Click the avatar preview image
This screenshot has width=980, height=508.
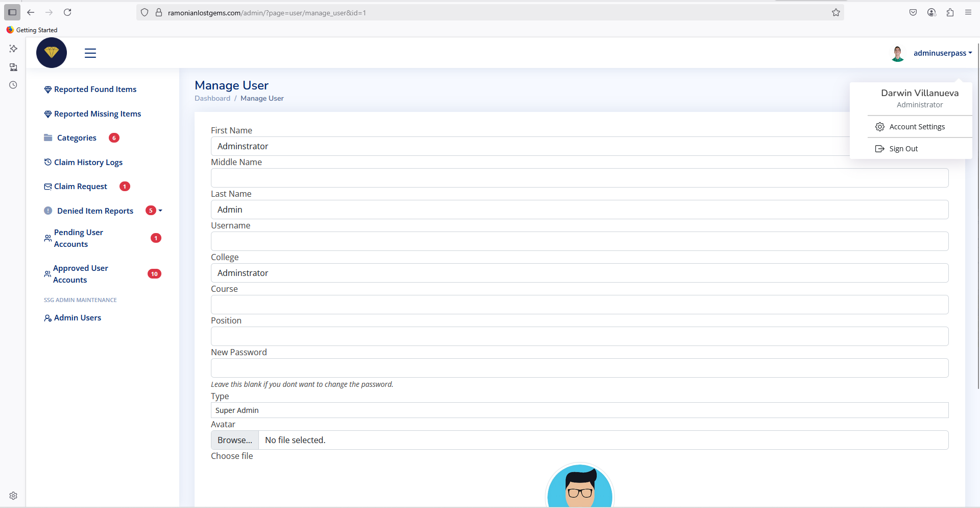(x=580, y=487)
